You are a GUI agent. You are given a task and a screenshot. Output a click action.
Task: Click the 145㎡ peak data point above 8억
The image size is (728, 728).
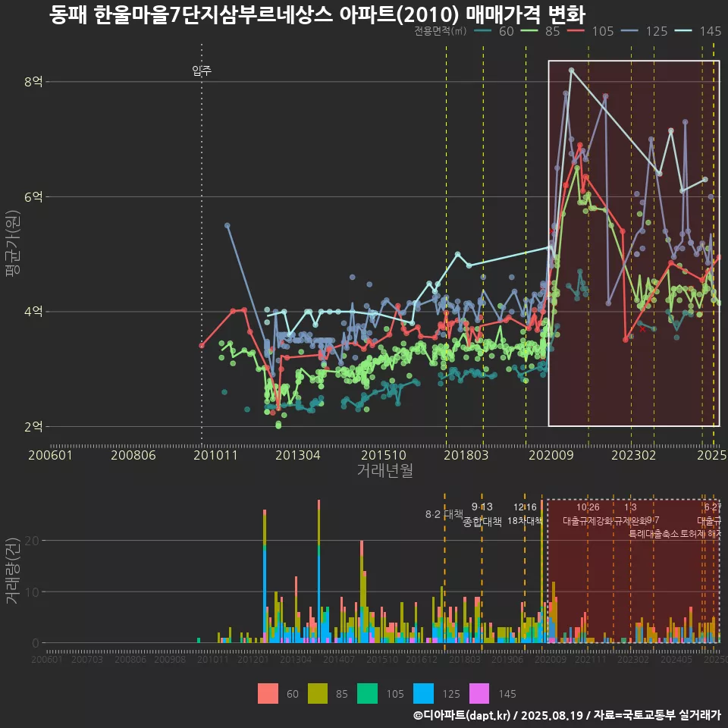[x=572, y=71]
